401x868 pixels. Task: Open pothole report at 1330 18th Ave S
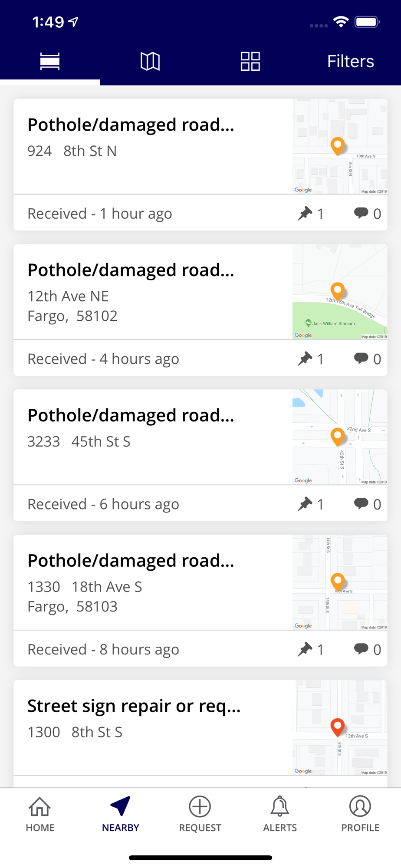pyautogui.click(x=131, y=561)
